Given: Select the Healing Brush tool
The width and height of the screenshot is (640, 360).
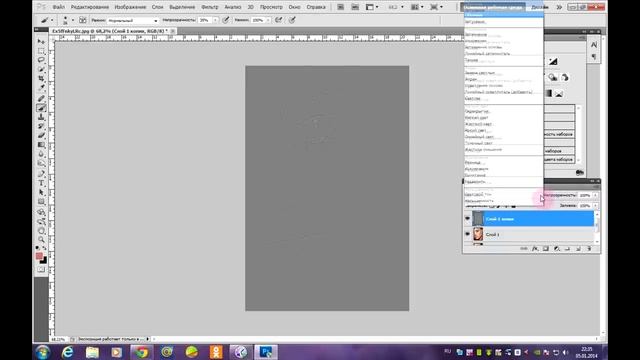Looking at the screenshot, I should coord(41,99).
